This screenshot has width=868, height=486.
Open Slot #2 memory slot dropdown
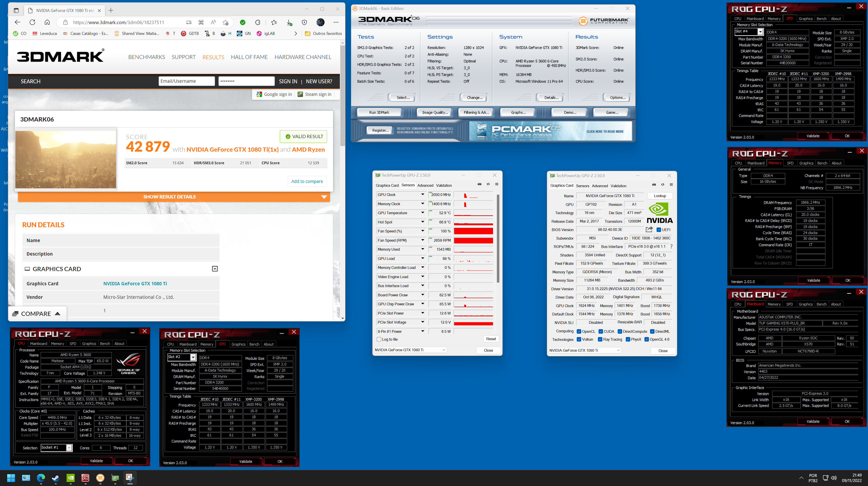coord(193,357)
